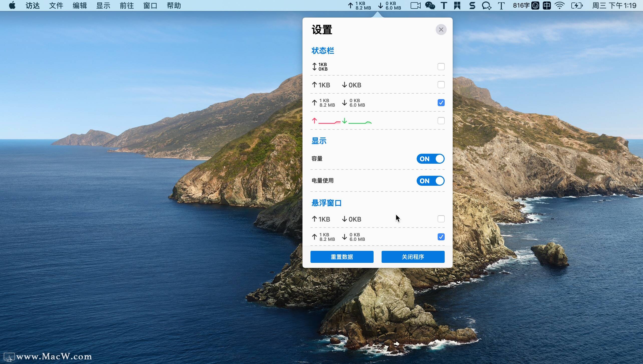
Task: Open the 帮助 menu
Action: 174,6
